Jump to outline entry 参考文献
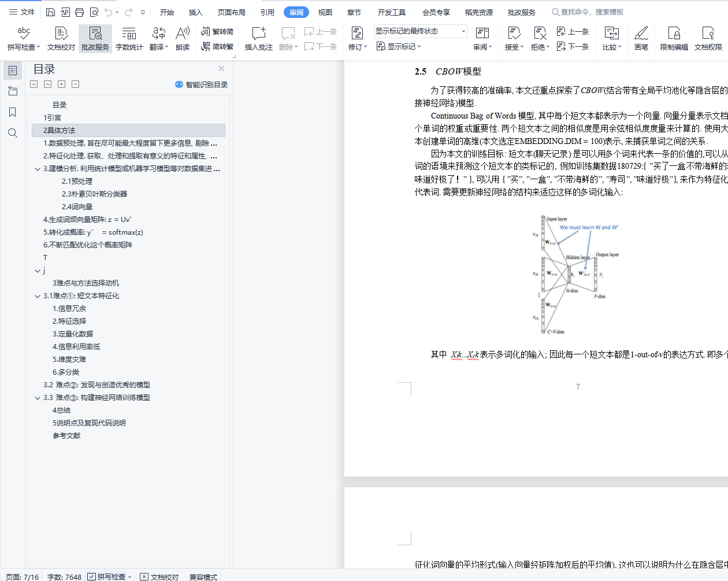The height and width of the screenshot is (581, 728). pos(66,435)
